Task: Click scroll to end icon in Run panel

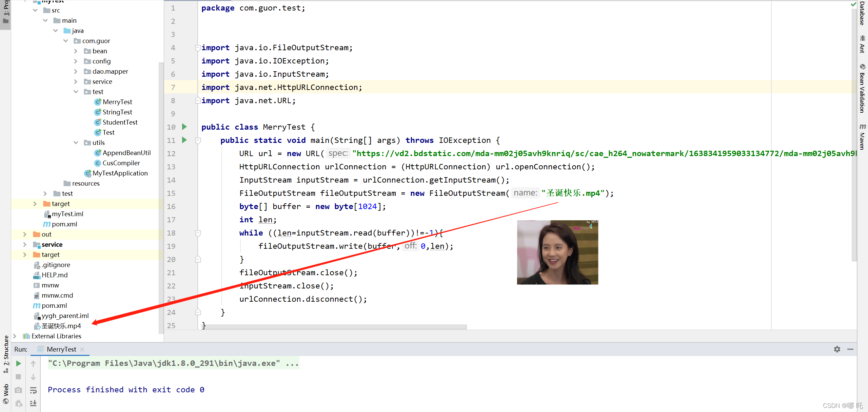Action: (33, 403)
